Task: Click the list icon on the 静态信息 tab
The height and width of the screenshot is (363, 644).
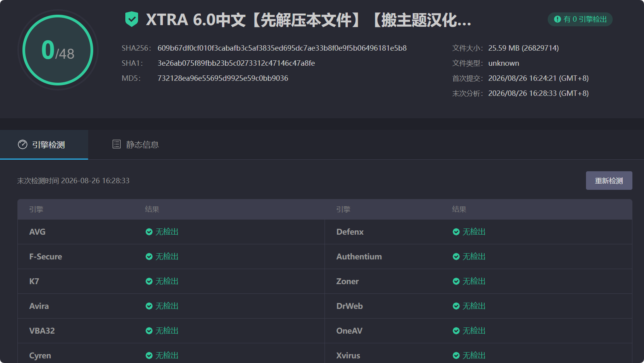Action: (x=116, y=144)
